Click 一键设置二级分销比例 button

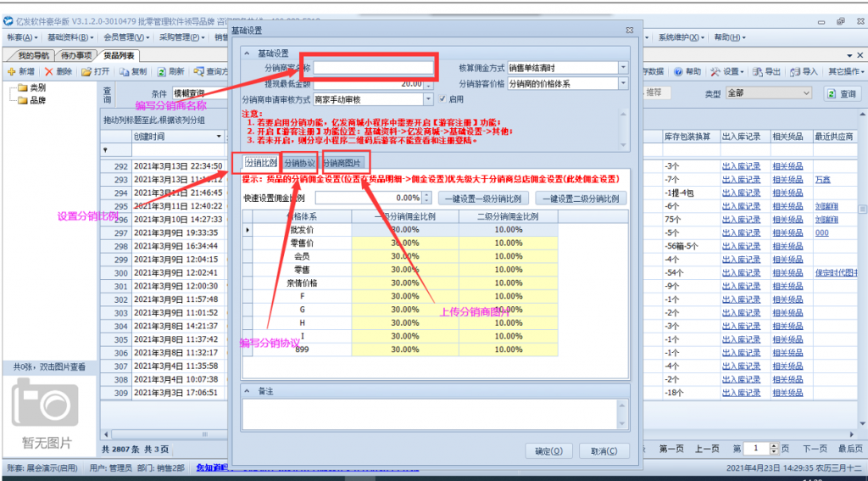pos(581,198)
